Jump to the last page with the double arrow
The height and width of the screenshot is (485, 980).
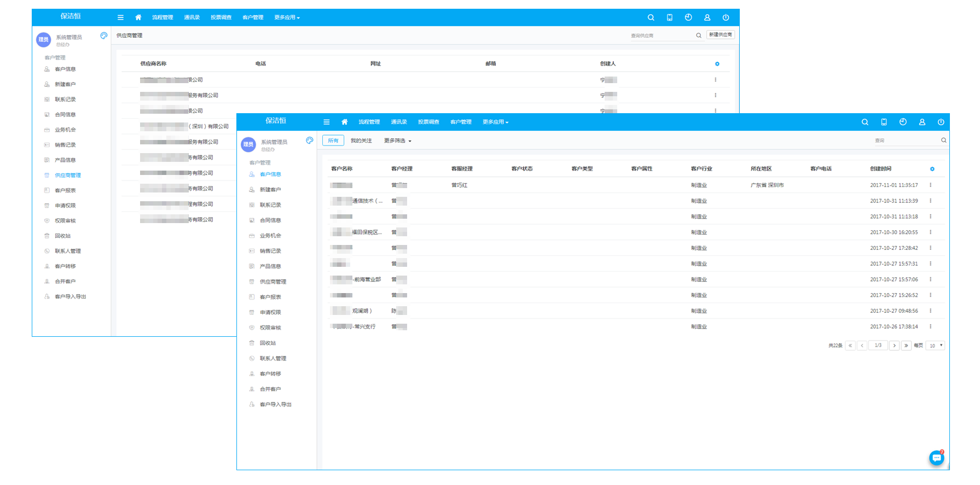[906, 346]
